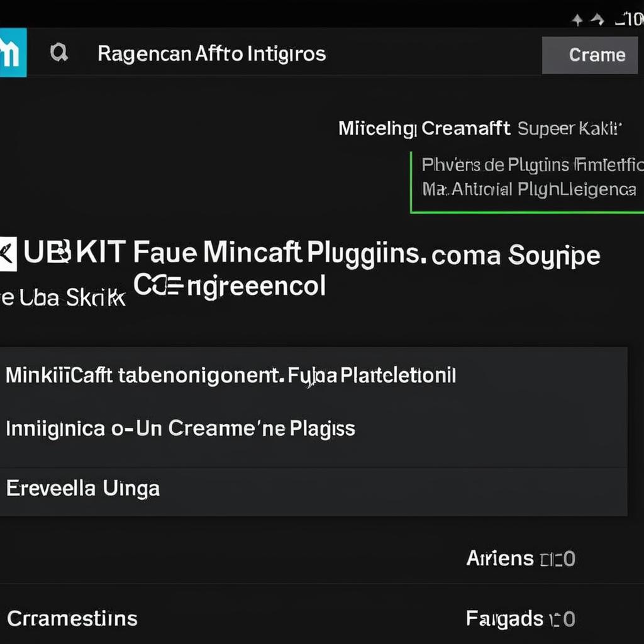Viewport: 644px width, 644px height.
Task: Choose the 'Ma Ahtioial PlughLleigenca' entry
Action: pyautogui.click(x=529, y=189)
